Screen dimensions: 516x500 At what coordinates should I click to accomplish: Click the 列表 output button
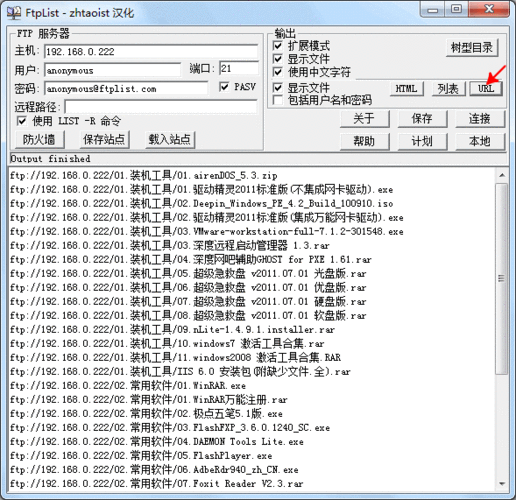coord(448,89)
